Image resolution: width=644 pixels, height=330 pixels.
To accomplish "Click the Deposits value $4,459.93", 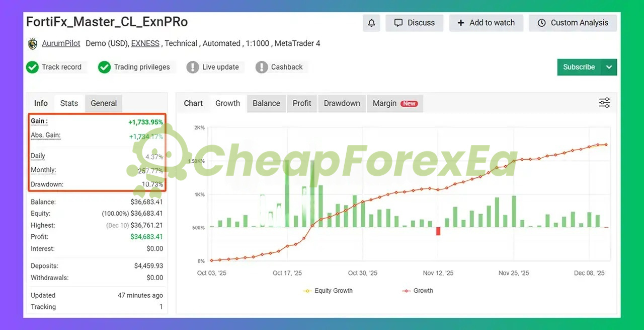I will [x=148, y=266].
